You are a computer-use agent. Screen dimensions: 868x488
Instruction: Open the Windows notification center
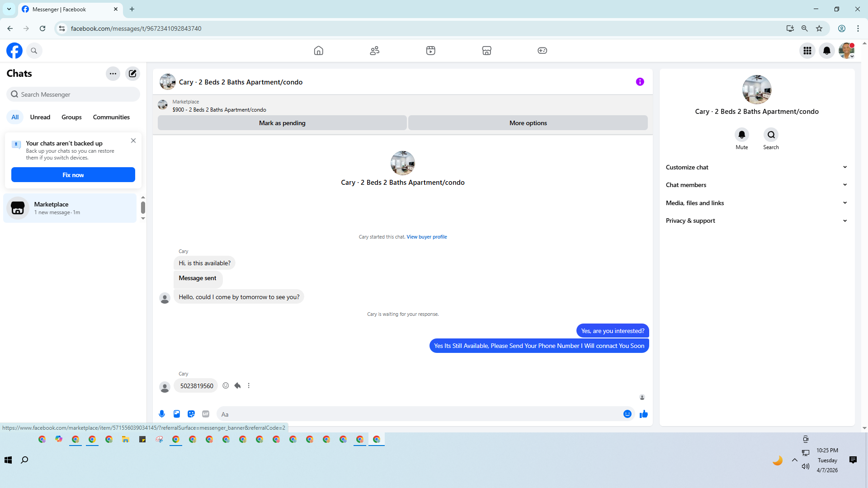click(853, 460)
